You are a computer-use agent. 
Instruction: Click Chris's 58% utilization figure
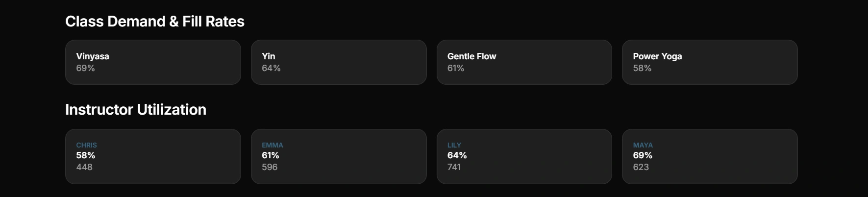[x=85, y=155]
